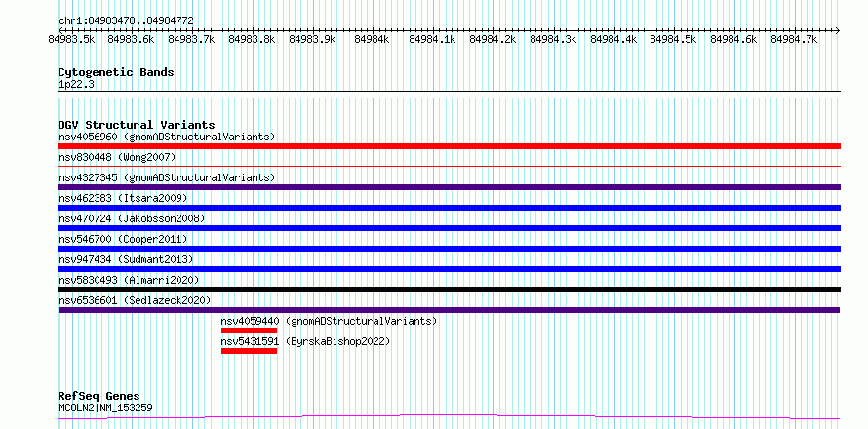Click the nsv5830493 black variant bar
The height and width of the screenshot is (429, 868).
449,290
